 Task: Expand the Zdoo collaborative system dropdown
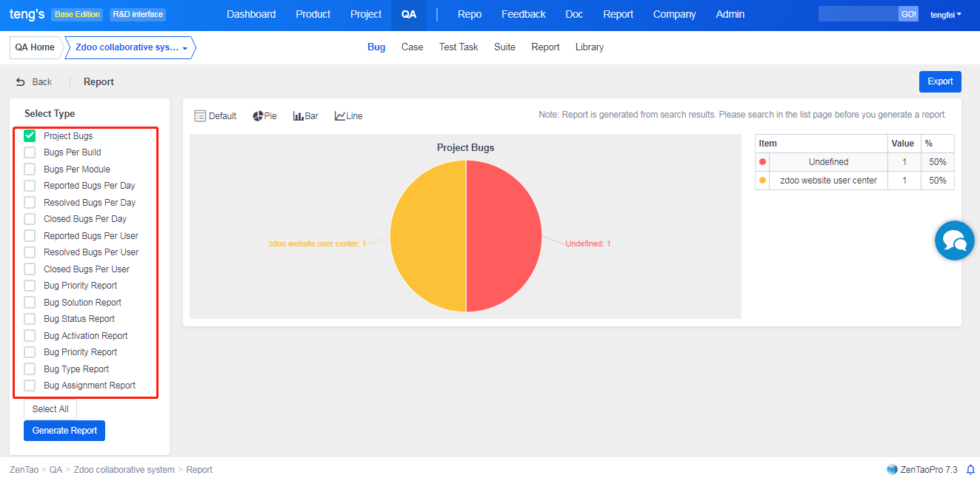(184, 48)
